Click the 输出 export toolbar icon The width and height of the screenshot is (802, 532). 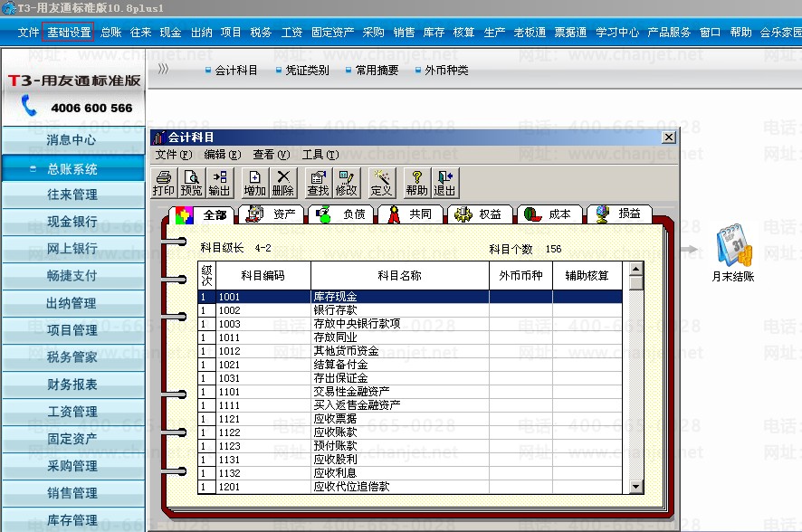click(219, 183)
